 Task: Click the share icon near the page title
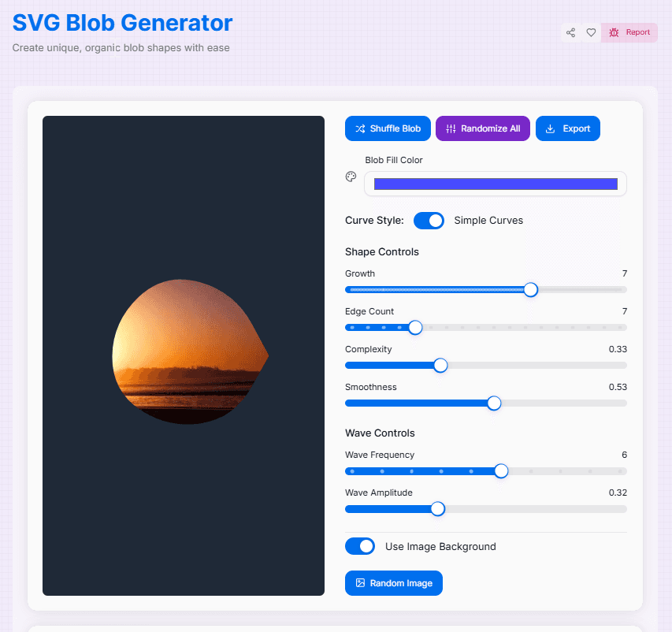(570, 32)
